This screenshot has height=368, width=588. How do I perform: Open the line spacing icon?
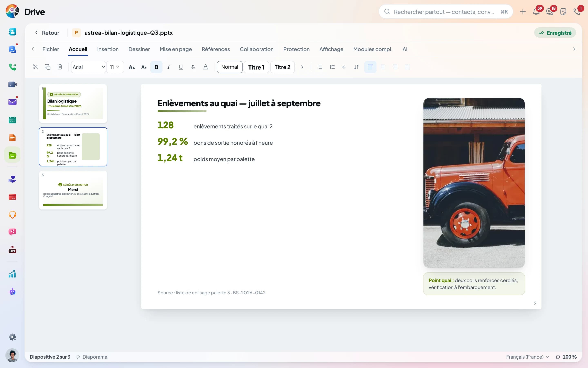356,67
